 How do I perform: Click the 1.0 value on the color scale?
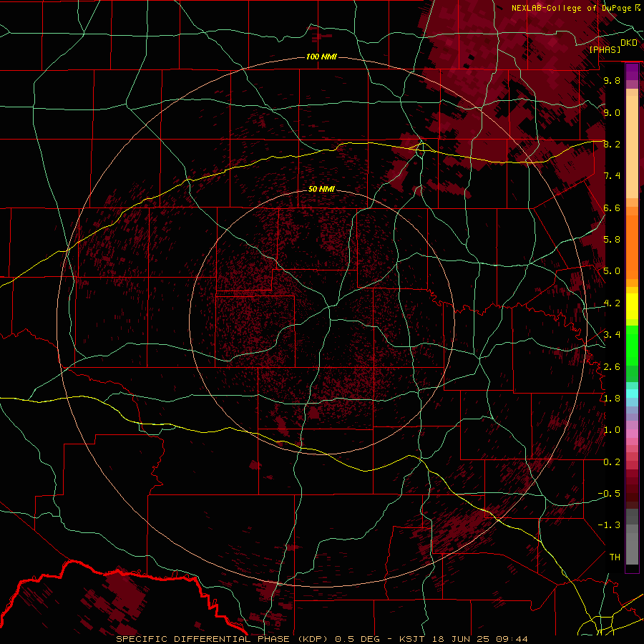pyautogui.click(x=612, y=430)
